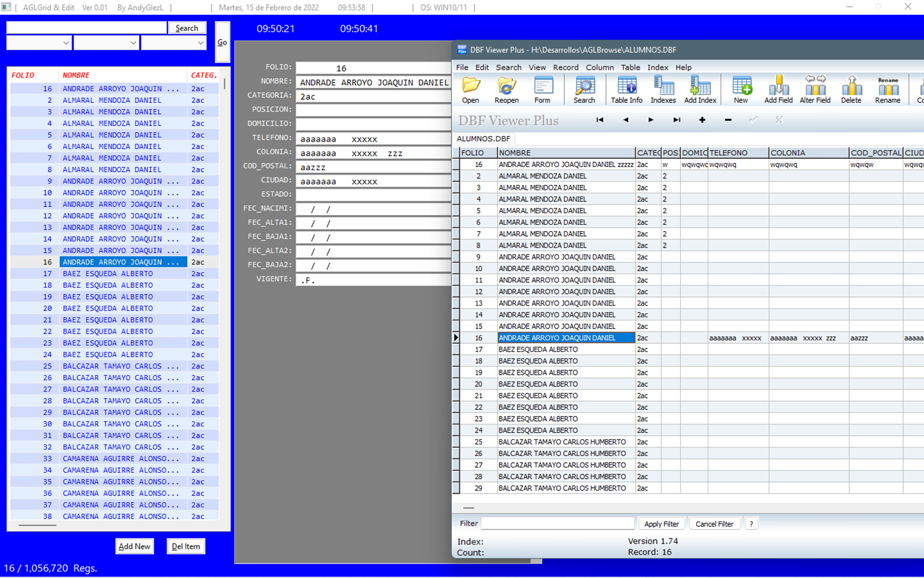The height and width of the screenshot is (578, 924).
Task: Click inside the Filter text field
Action: point(557,524)
